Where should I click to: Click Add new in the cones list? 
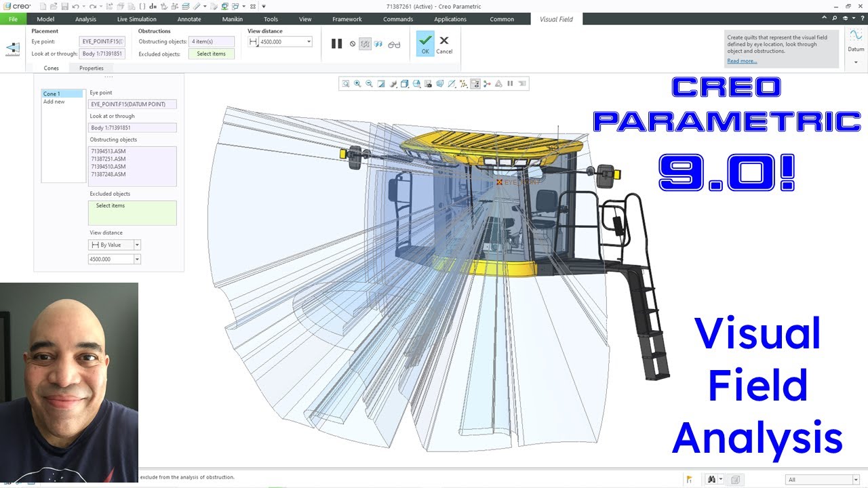[x=54, y=102]
